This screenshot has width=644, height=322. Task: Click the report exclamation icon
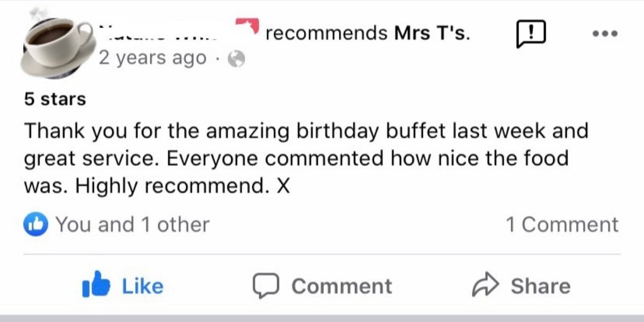pos(531,34)
